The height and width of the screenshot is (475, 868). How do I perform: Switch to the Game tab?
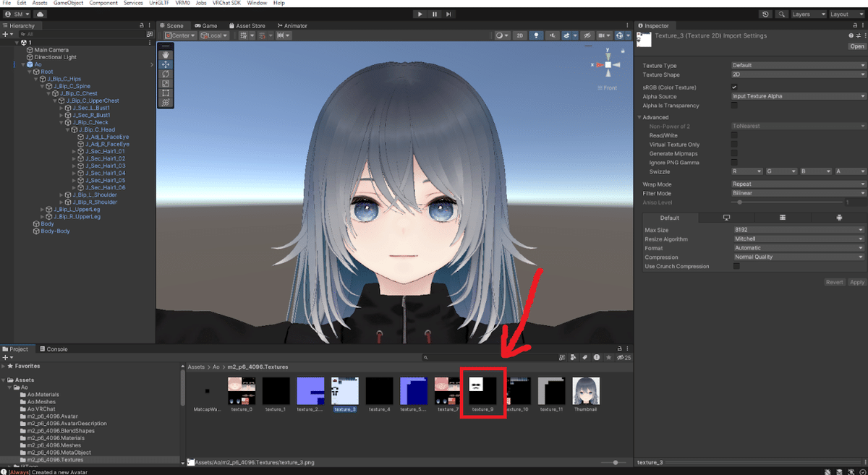[x=206, y=25]
